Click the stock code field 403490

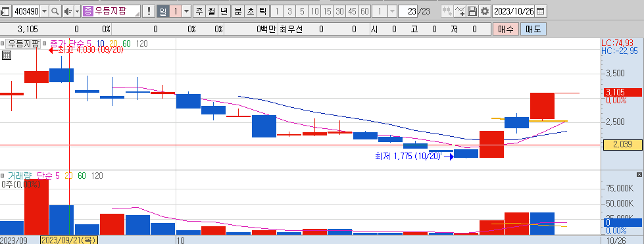(x=27, y=11)
